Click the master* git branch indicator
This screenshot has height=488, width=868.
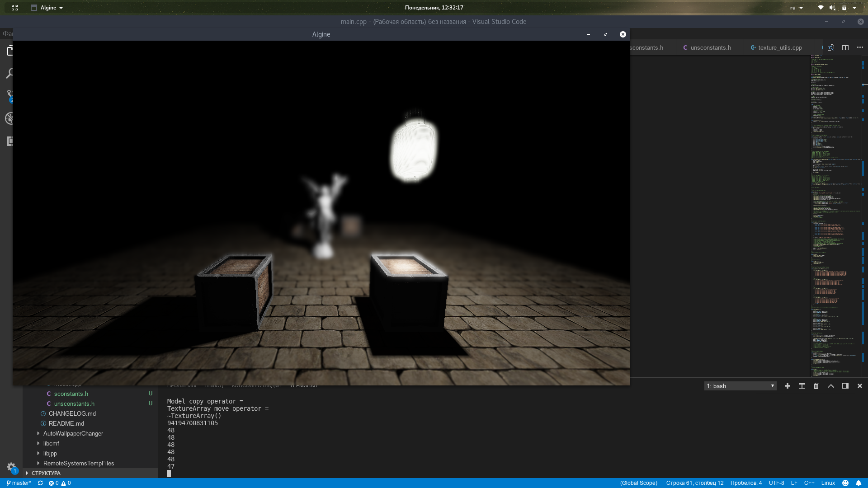tap(19, 483)
